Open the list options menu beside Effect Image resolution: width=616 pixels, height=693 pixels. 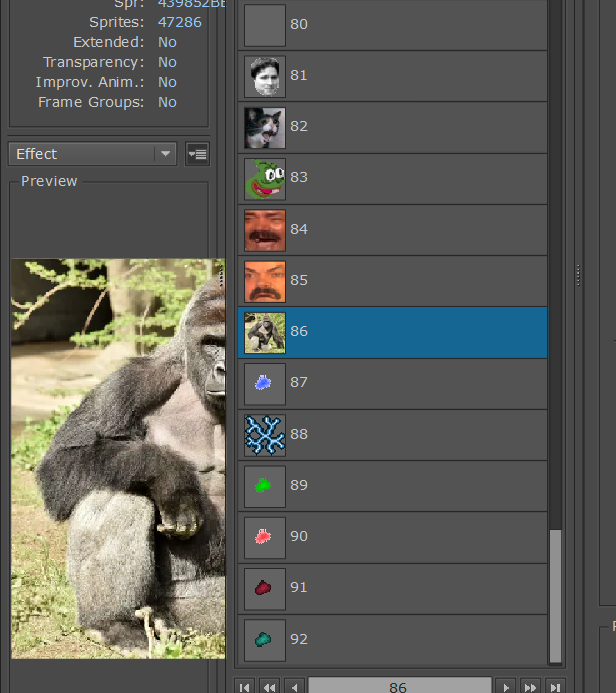click(x=197, y=154)
